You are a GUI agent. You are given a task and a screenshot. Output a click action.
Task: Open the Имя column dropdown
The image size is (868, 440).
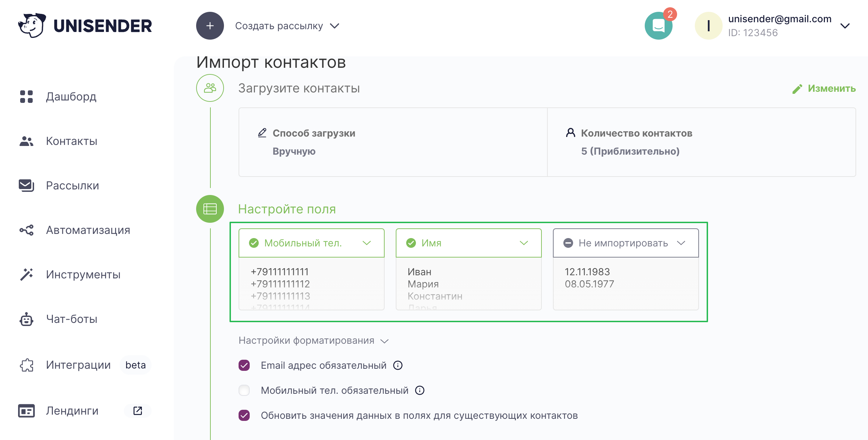(468, 243)
